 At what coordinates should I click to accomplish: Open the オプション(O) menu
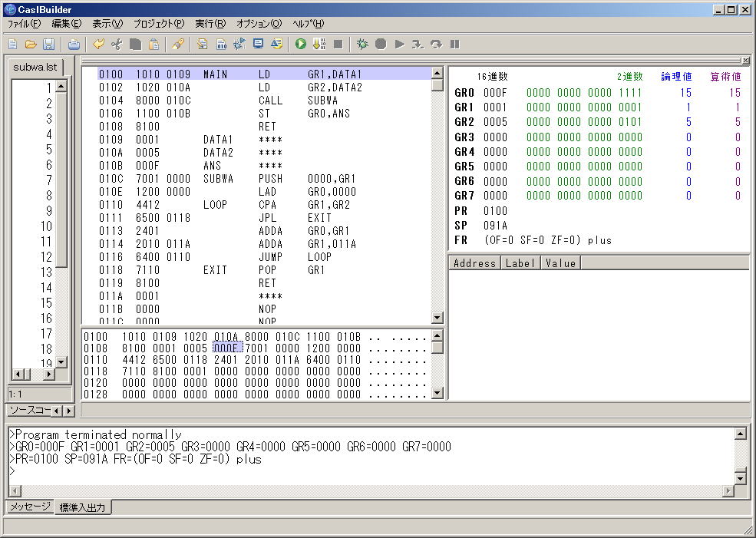(259, 24)
